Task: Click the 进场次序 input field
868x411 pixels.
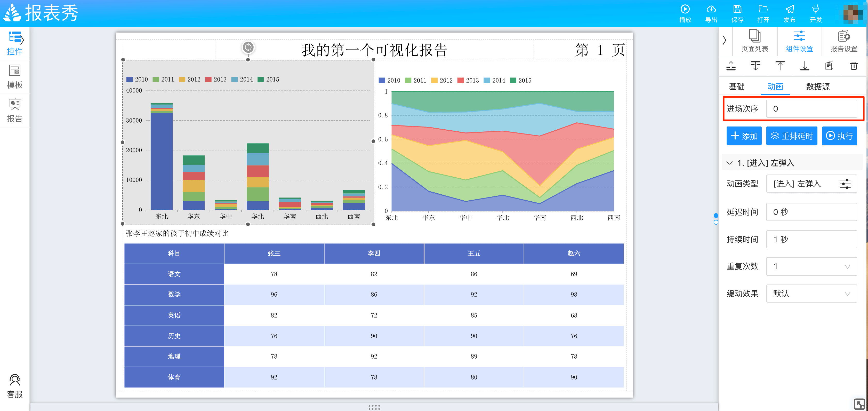Action: (x=811, y=109)
